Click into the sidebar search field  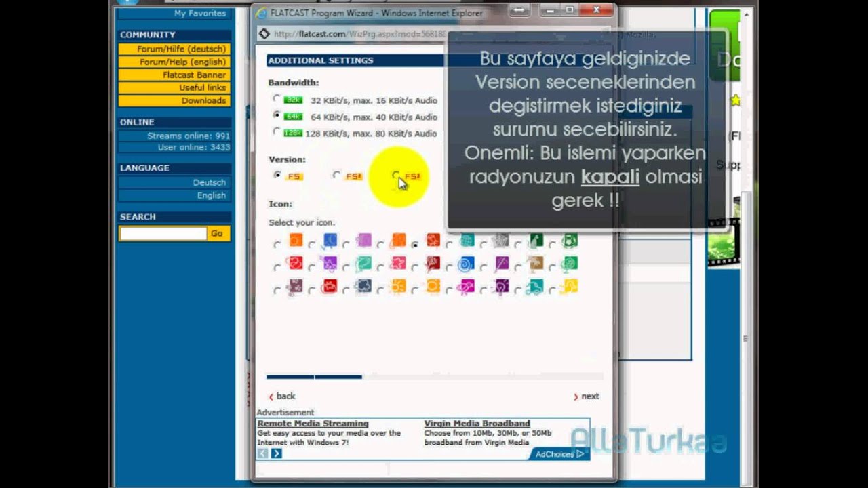[x=163, y=233]
